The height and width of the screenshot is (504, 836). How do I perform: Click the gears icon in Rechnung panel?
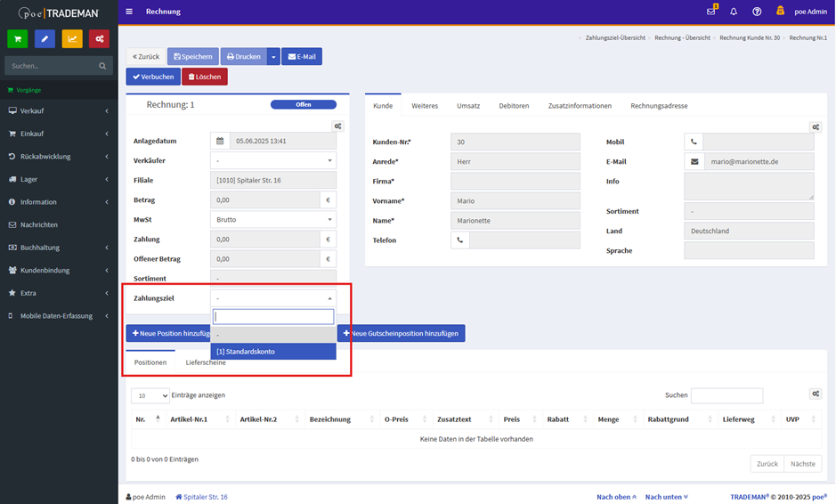[x=337, y=126]
